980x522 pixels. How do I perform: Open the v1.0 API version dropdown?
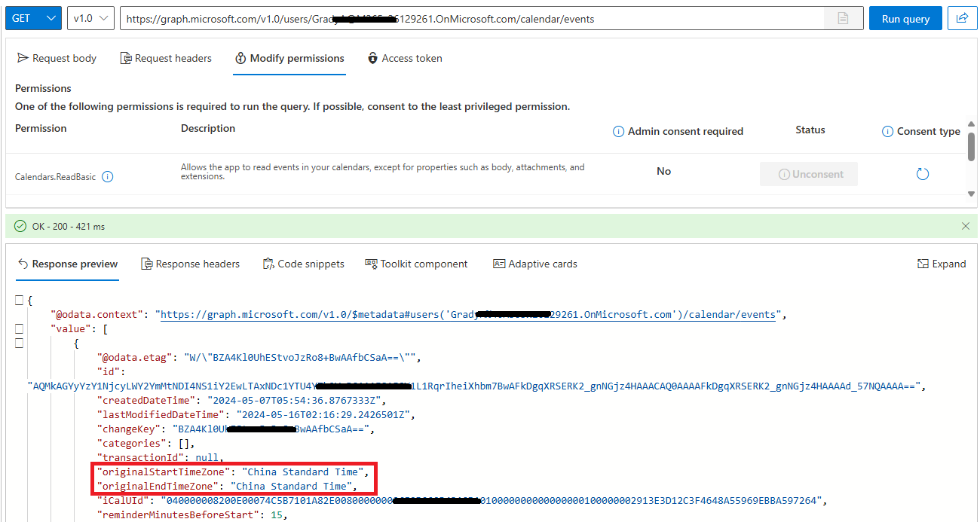(90, 18)
